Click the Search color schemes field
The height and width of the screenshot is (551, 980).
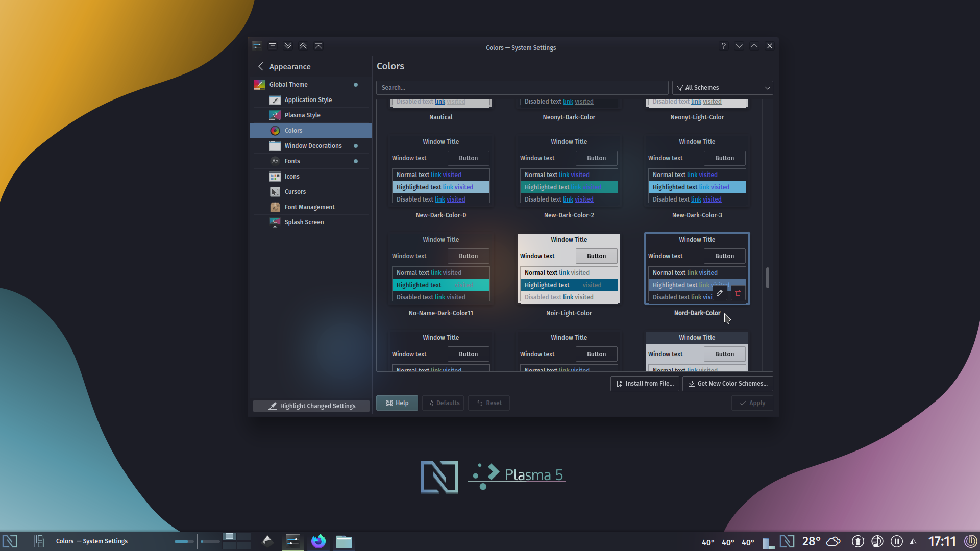click(522, 88)
